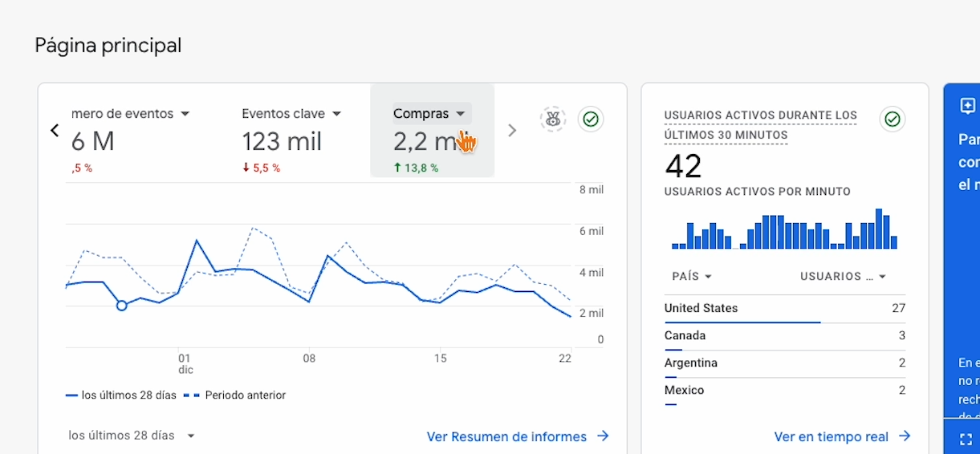Open the Compras metric dropdown
The image size is (980, 454).
tap(461, 114)
